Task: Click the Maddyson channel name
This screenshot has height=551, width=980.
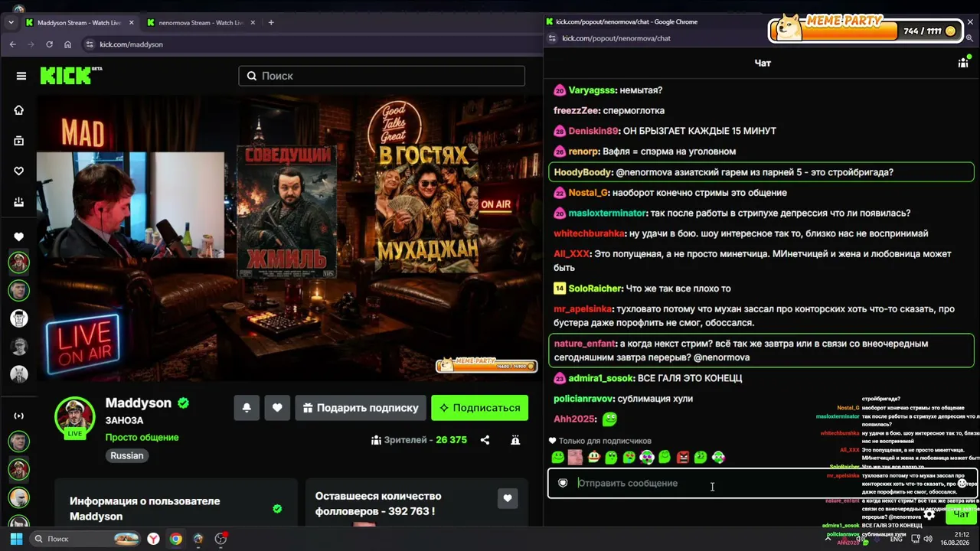Action: [139, 403]
